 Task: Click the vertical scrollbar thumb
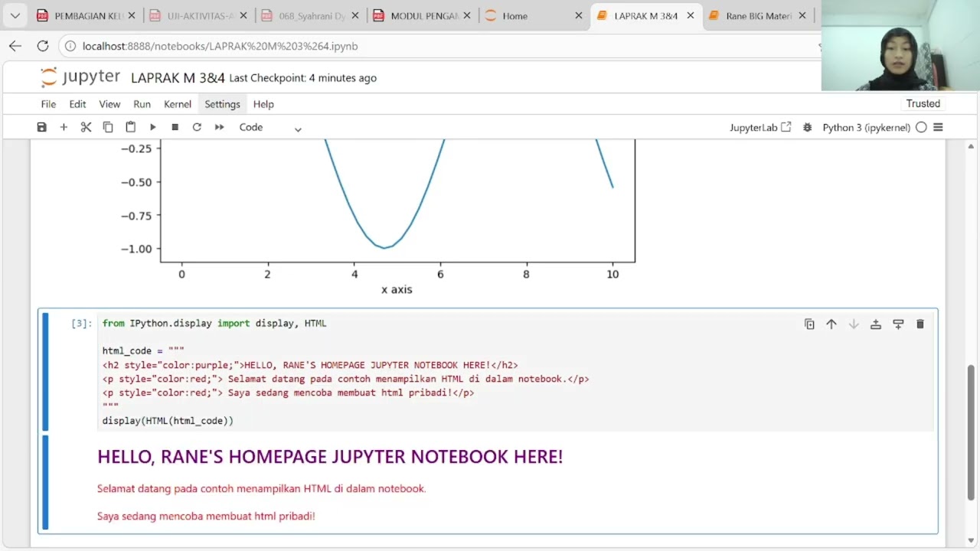971,432
